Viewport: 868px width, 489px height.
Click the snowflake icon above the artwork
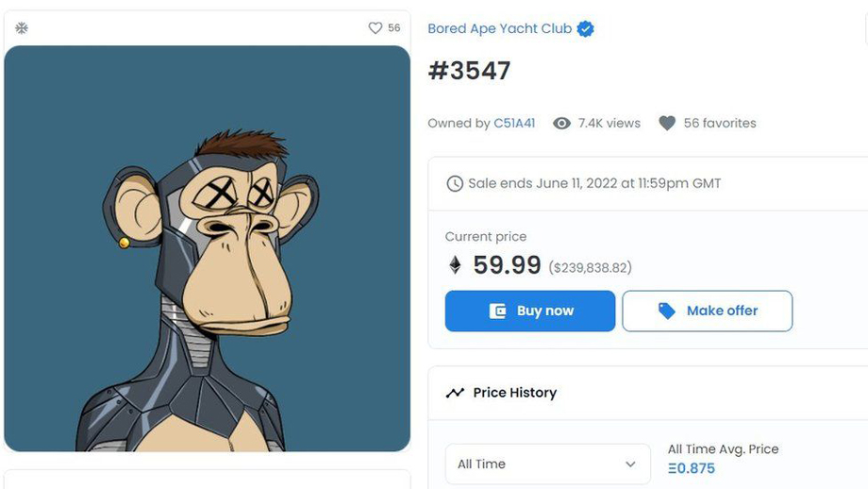click(x=22, y=28)
